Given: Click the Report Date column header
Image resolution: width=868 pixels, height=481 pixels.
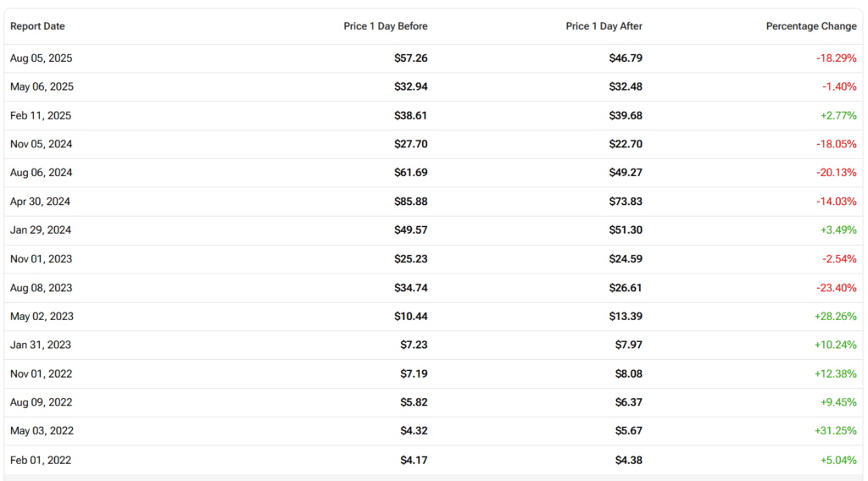Looking at the screenshot, I should pos(37,26).
